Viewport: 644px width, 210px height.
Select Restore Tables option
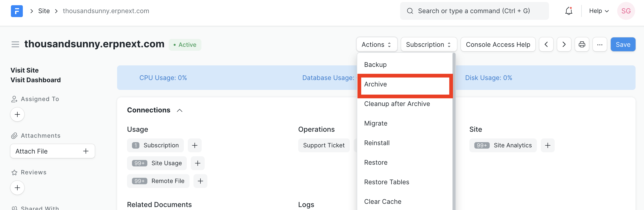(x=386, y=182)
